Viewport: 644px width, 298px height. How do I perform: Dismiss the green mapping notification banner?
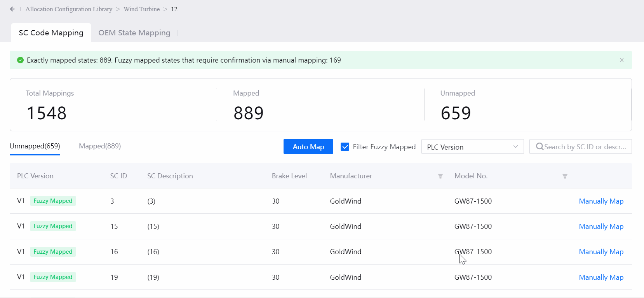621,60
